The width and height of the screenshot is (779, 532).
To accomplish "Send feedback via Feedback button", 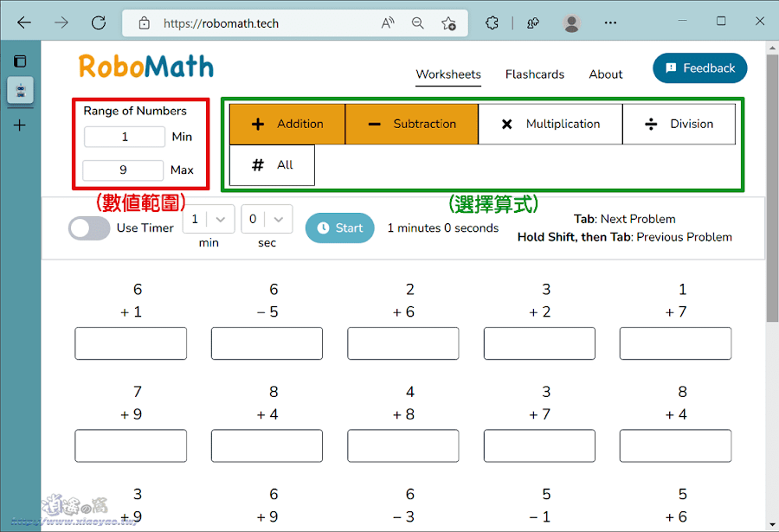I will click(700, 68).
